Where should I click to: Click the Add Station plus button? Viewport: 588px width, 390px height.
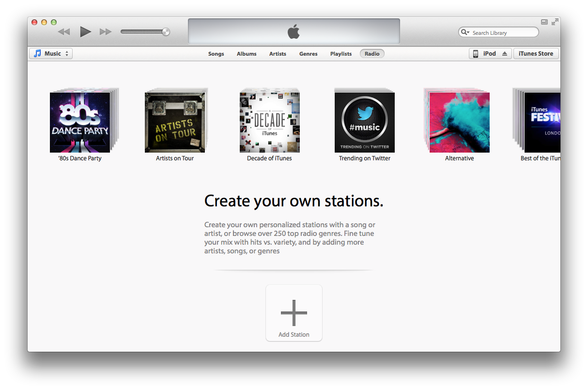click(294, 313)
